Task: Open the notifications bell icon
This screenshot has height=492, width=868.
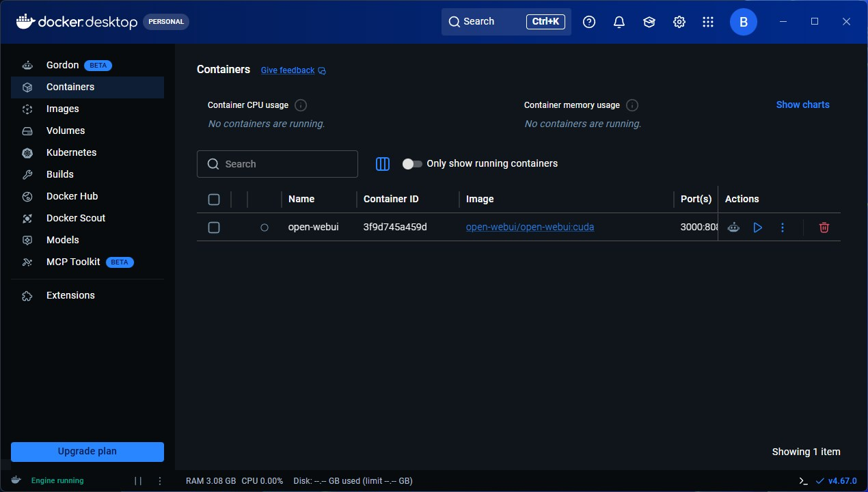Action: (x=619, y=22)
